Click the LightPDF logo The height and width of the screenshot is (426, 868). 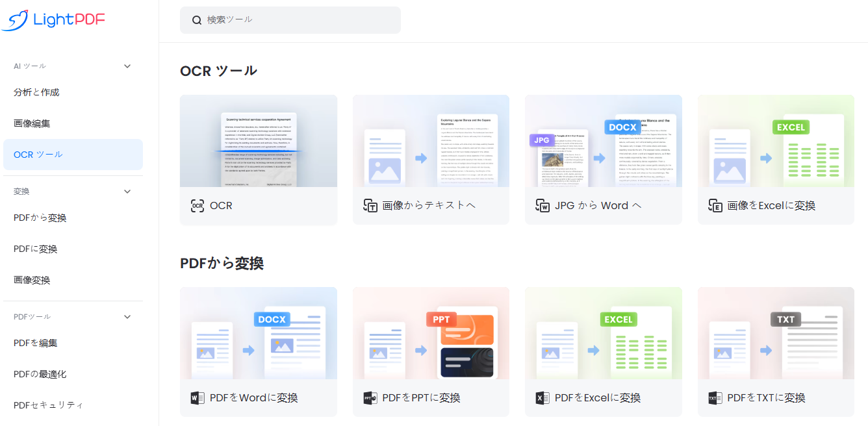(x=53, y=20)
